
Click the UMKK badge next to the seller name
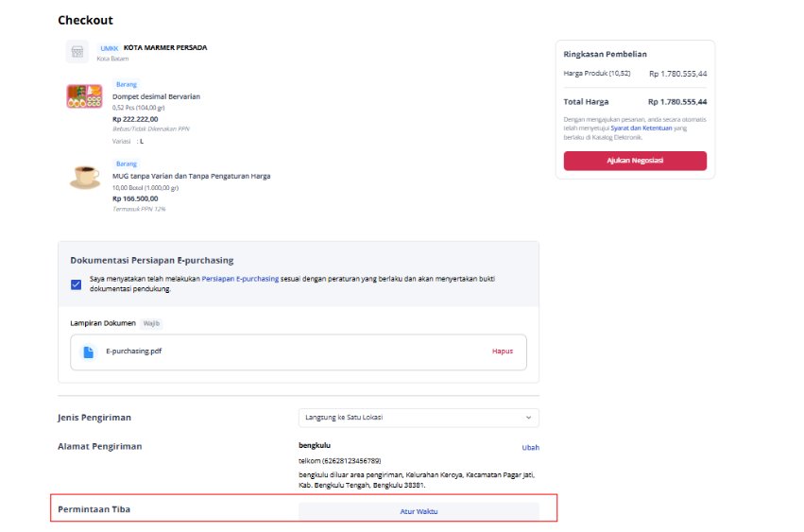110,48
